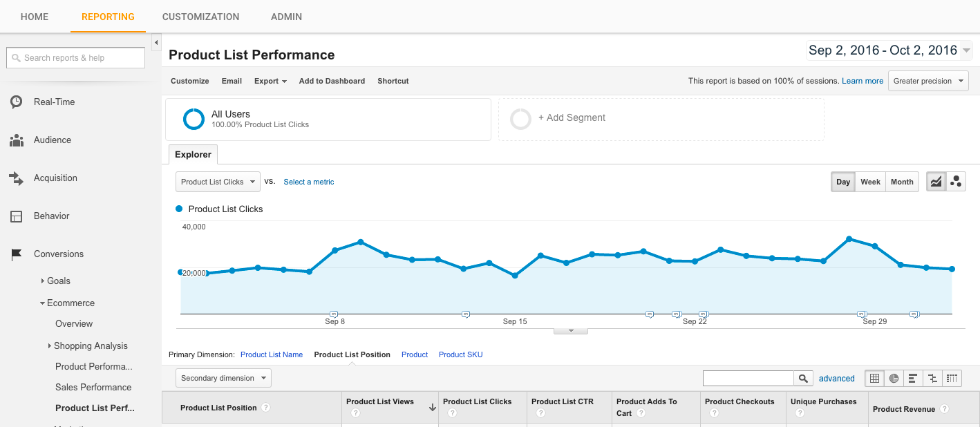This screenshot has height=427, width=980.
Task: Switch table to comparison view icon
Action: point(932,378)
